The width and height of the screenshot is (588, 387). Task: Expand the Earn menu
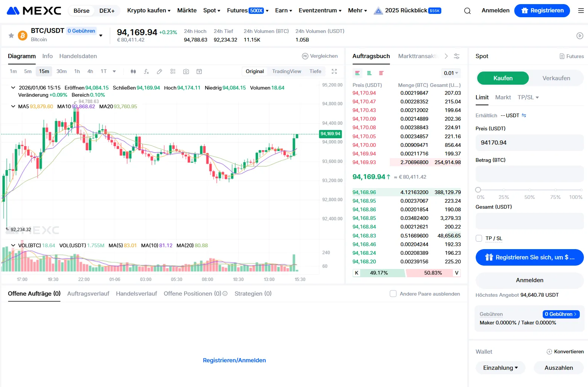click(x=284, y=10)
